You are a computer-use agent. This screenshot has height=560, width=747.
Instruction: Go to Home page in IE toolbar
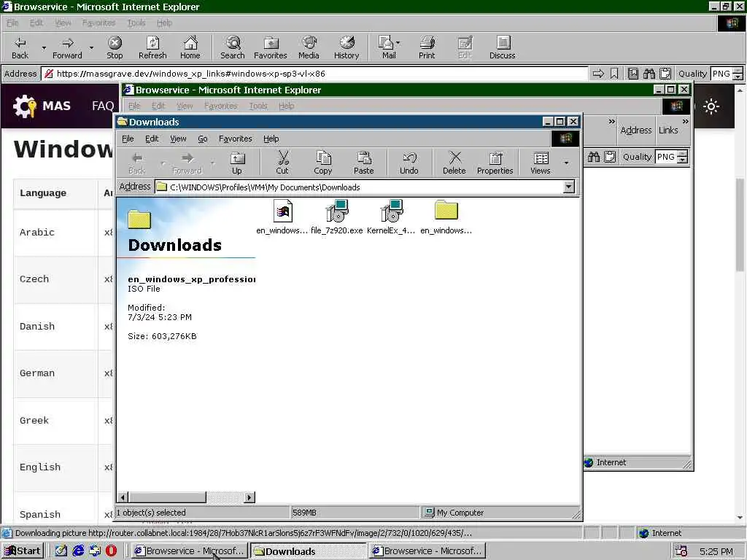click(x=190, y=47)
